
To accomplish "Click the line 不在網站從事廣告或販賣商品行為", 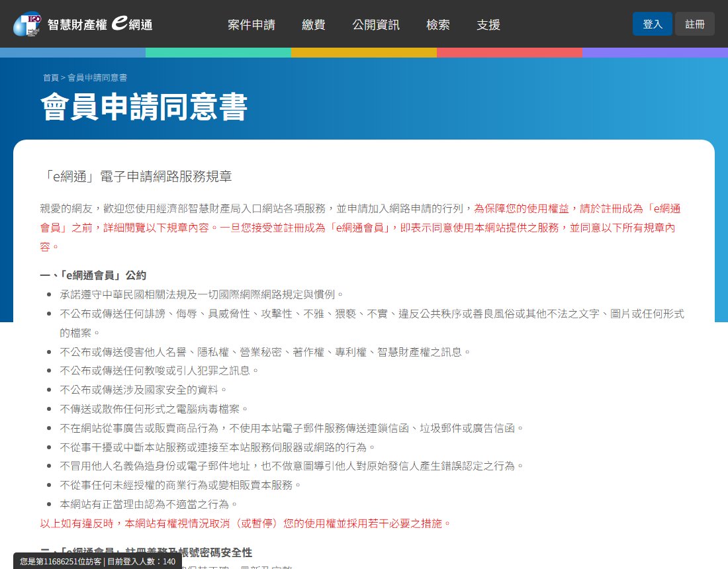I will point(292,428).
